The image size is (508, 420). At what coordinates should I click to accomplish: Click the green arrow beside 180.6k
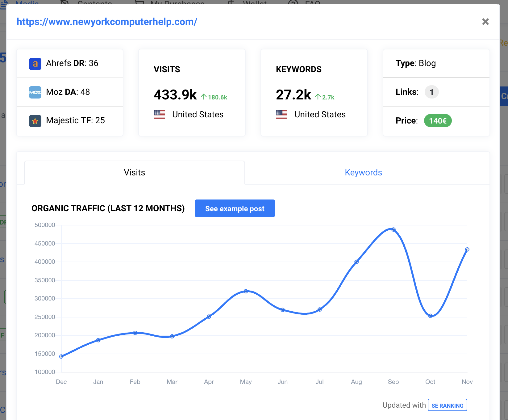pyautogui.click(x=204, y=97)
